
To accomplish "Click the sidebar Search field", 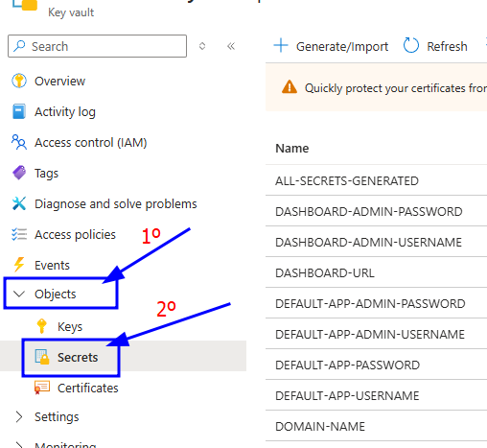I will point(97,46).
